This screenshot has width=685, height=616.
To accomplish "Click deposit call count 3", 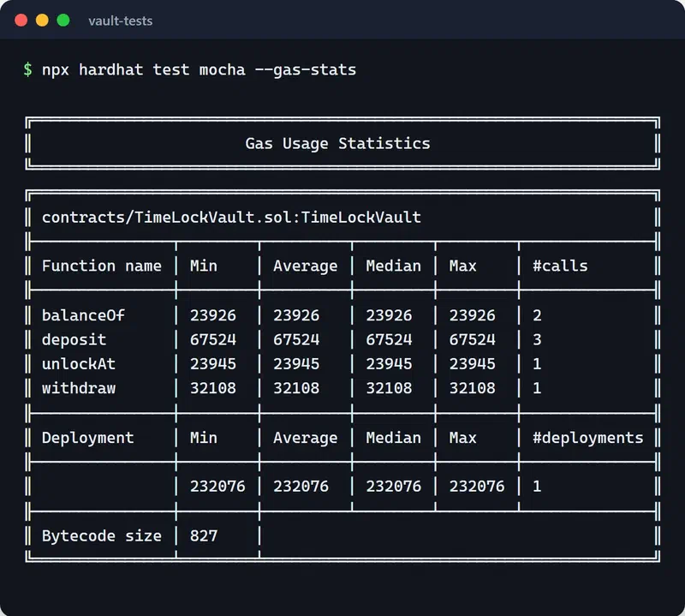I will [537, 339].
